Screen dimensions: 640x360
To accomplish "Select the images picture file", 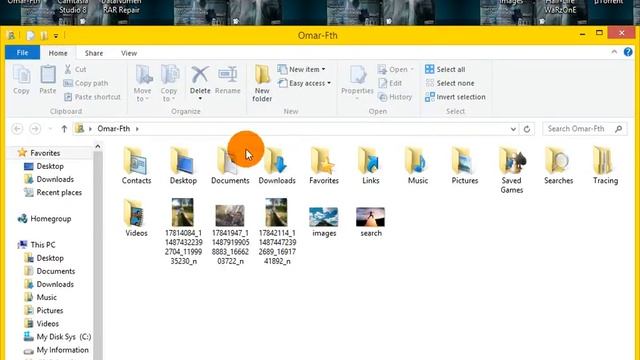I will coord(324,222).
